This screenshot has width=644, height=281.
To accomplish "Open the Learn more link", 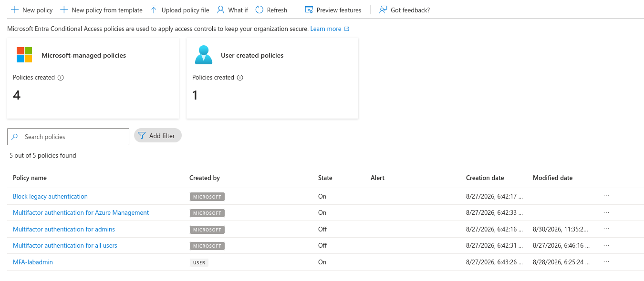I will coord(326,29).
